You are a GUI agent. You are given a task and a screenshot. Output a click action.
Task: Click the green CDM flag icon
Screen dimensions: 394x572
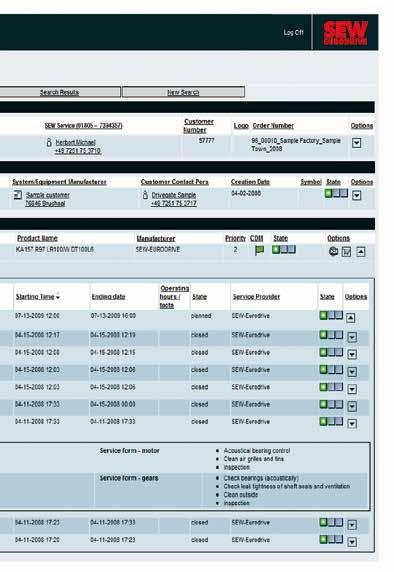click(x=259, y=250)
